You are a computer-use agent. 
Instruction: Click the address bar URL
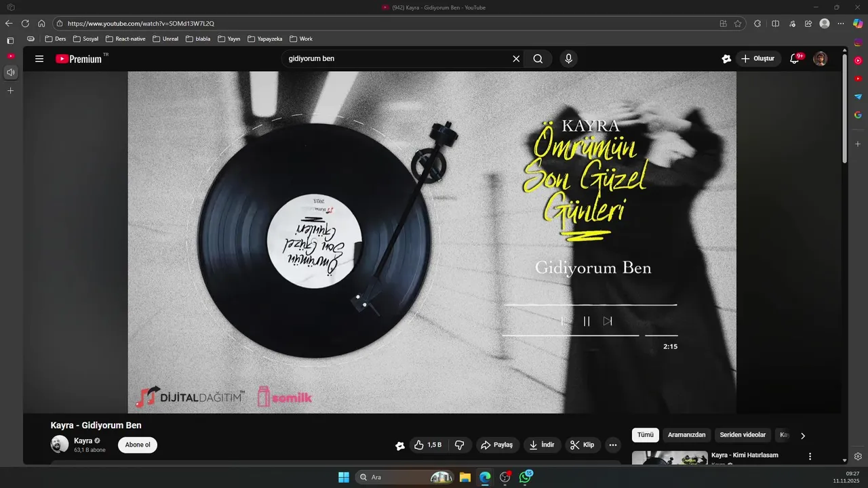click(141, 23)
